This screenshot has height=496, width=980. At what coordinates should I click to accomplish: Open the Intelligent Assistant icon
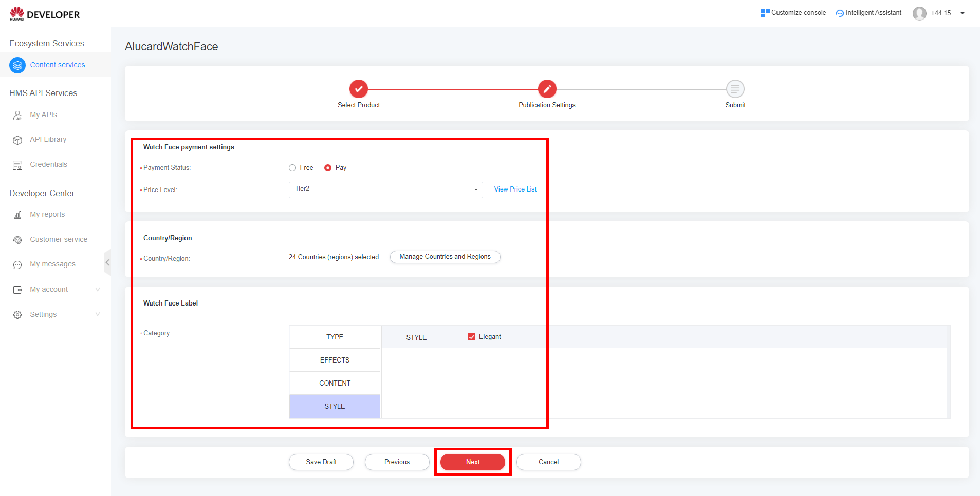pyautogui.click(x=840, y=13)
